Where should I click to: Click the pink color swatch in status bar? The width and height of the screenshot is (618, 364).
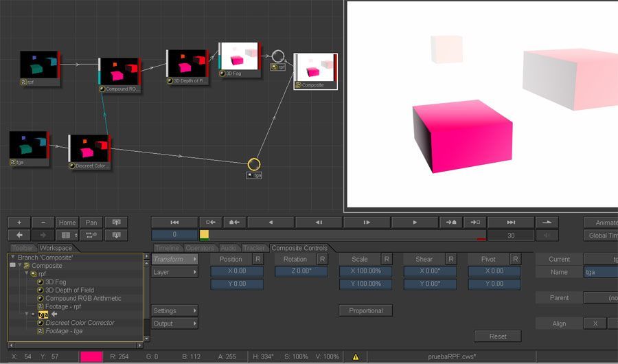click(91, 356)
